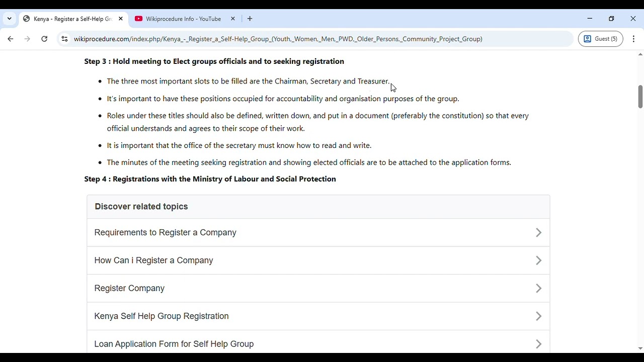Close the Wikiprocedure Info YouTube tab

(233, 19)
